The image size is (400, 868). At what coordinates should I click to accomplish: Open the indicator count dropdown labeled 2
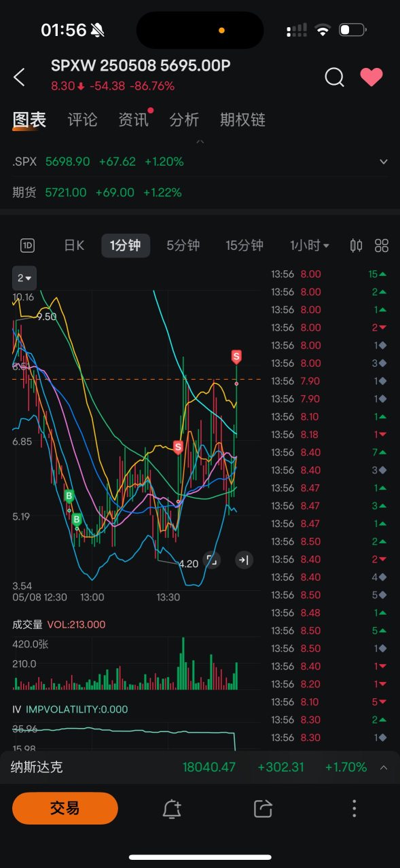[x=24, y=278]
